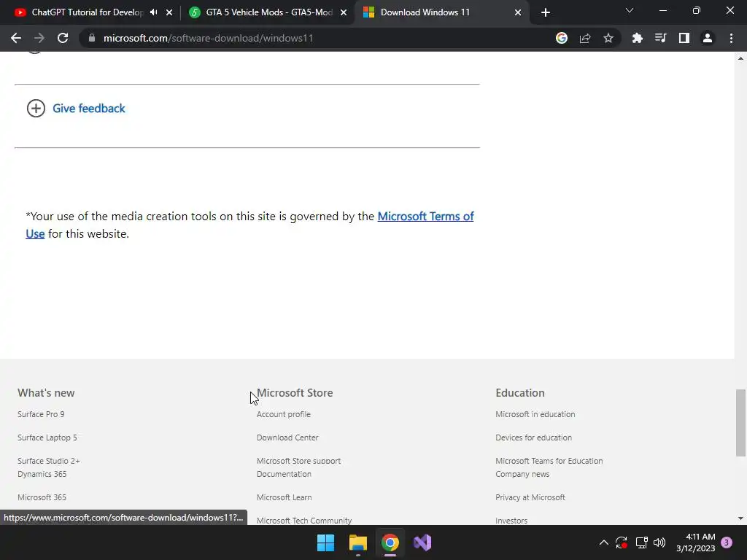Expand the Give feedback section
This screenshot has height=560, width=747.
[36, 108]
